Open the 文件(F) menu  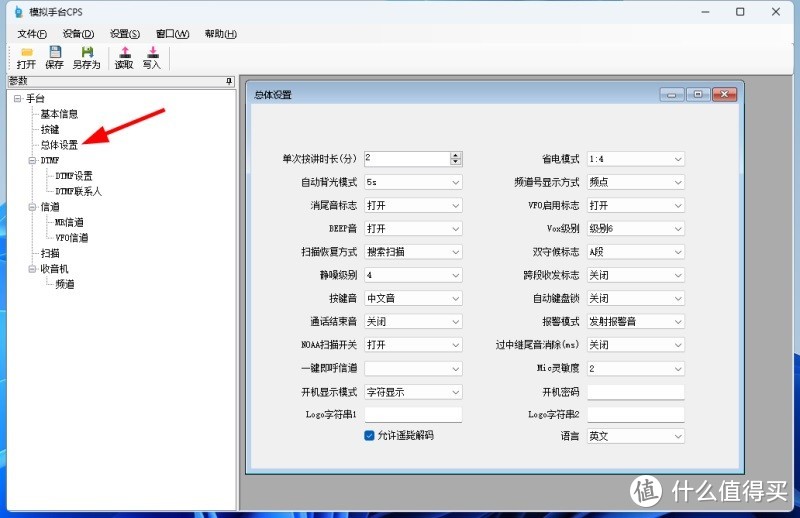[x=32, y=33]
